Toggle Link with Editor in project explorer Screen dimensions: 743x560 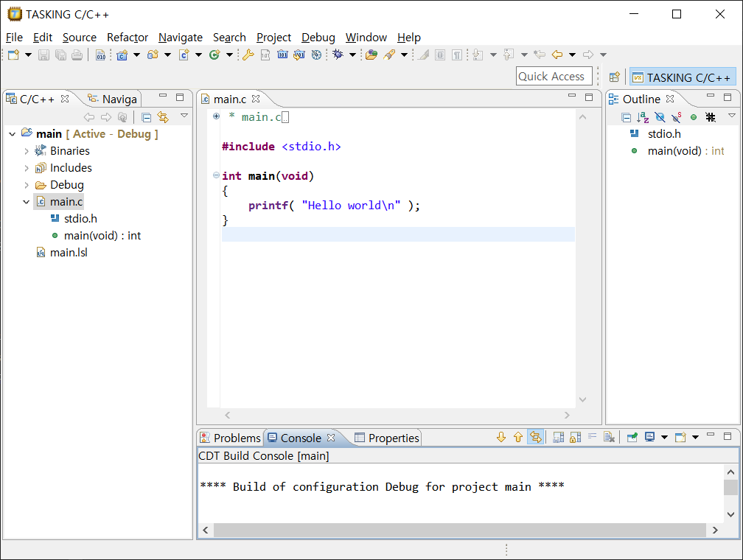point(163,117)
